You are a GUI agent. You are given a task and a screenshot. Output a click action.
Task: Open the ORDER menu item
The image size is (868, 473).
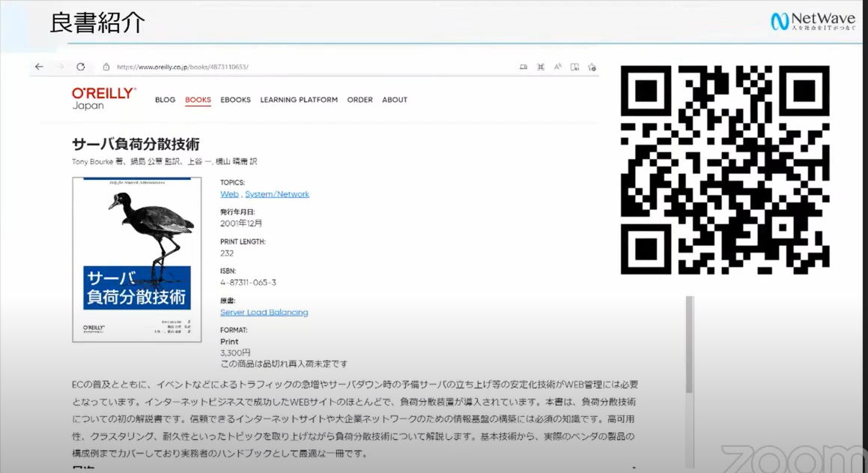(359, 100)
